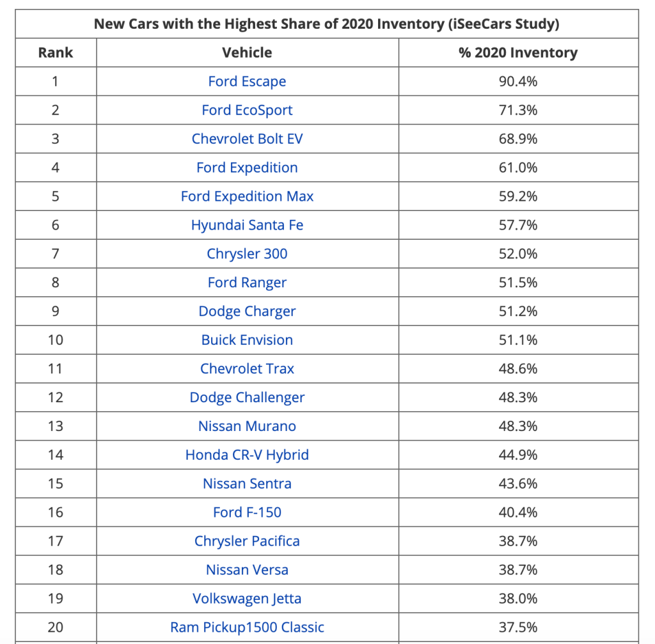Click the Ford Ranger link
Viewport: 655px width, 644px height.
247,283
